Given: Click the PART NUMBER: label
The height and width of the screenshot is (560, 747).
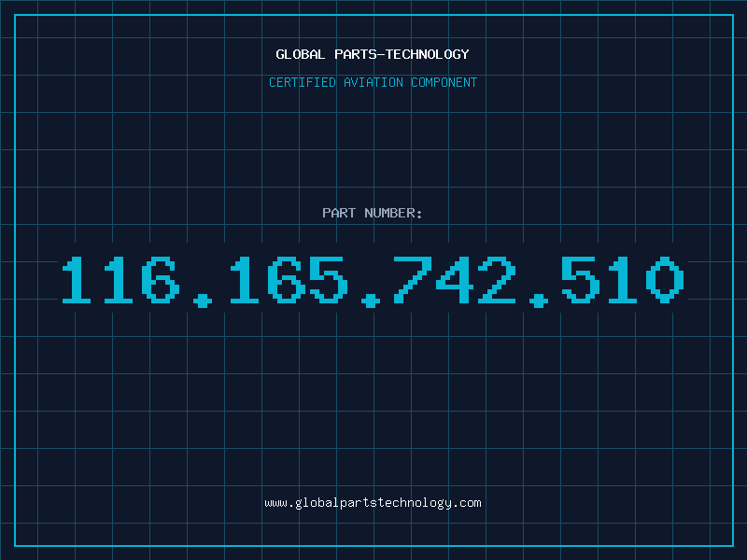Looking at the screenshot, I should [373, 213].
